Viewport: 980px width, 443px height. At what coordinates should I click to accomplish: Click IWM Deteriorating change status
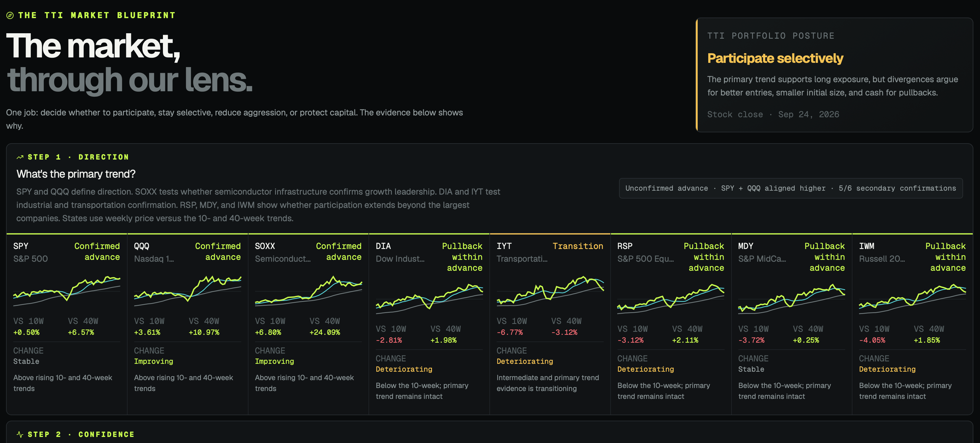887,369
